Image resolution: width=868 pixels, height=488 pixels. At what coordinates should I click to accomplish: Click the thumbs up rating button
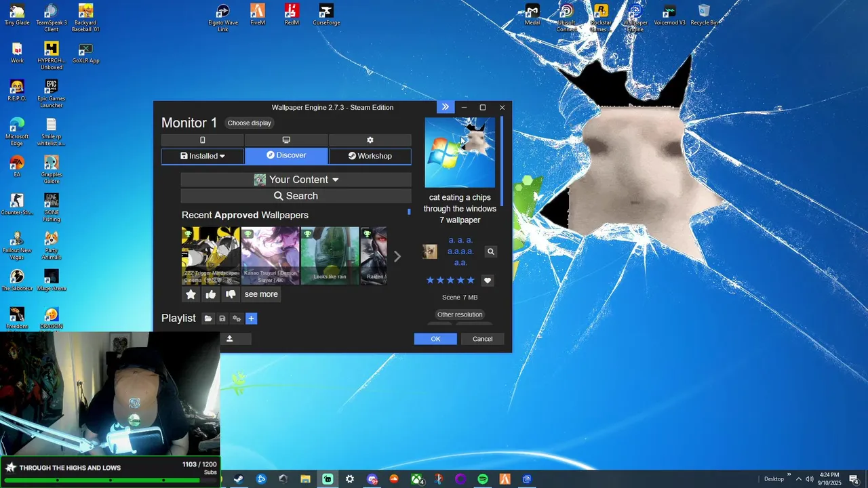pos(210,294)
